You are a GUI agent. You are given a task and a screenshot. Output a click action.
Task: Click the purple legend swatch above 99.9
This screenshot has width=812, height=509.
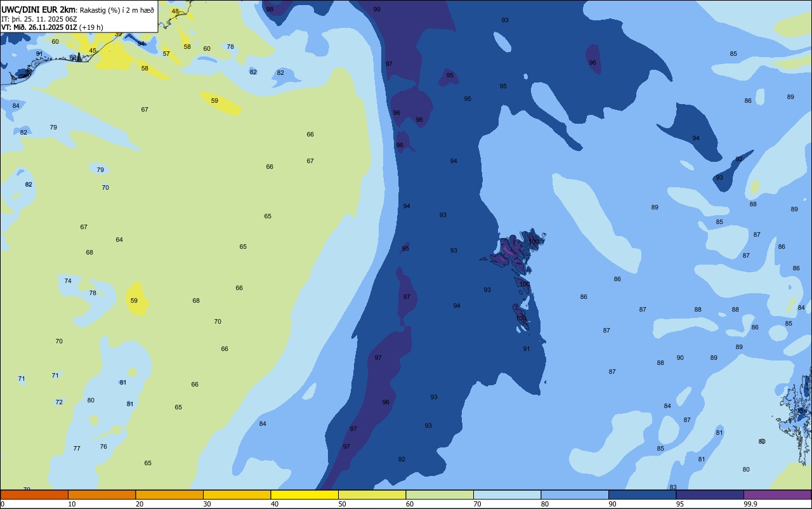(777, 494)
